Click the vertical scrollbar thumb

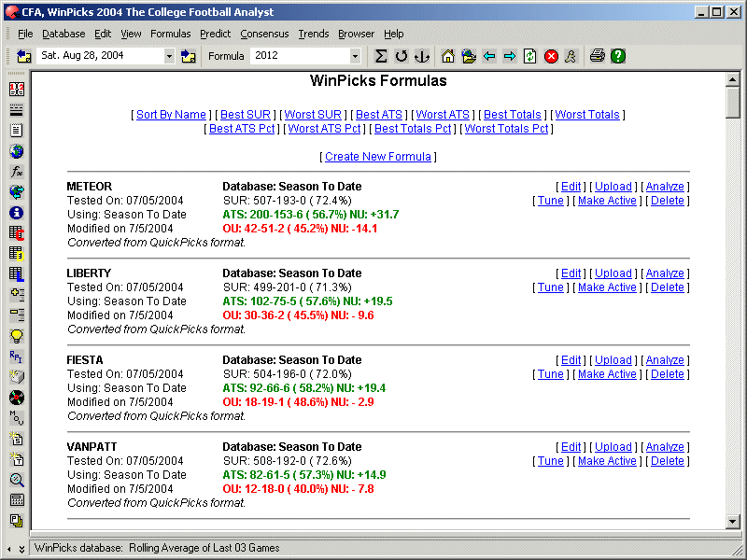click(x=733, y=102)
